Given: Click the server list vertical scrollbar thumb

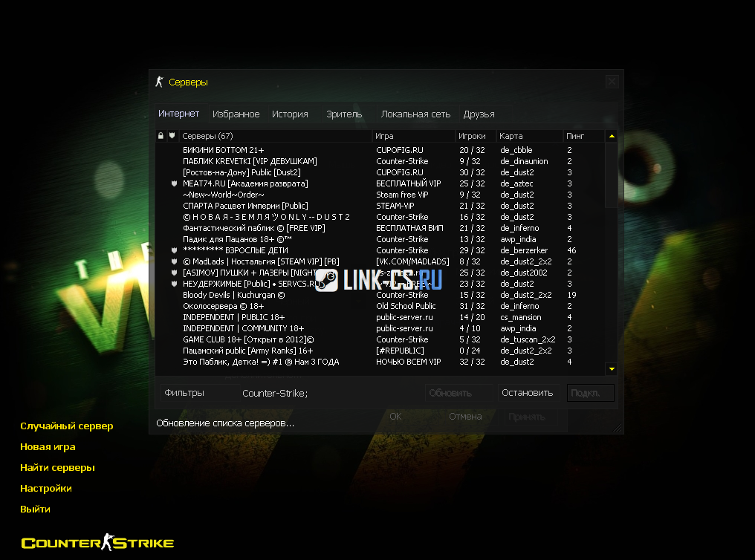Looking at the screenshot, I should pyautogui.click(x=612, y=175).
